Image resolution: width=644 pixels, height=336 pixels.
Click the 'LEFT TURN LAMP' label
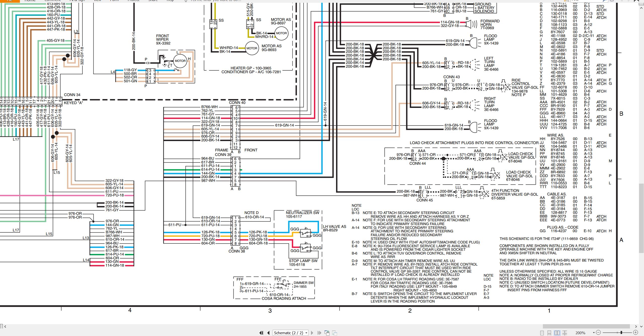click(489, 62)
